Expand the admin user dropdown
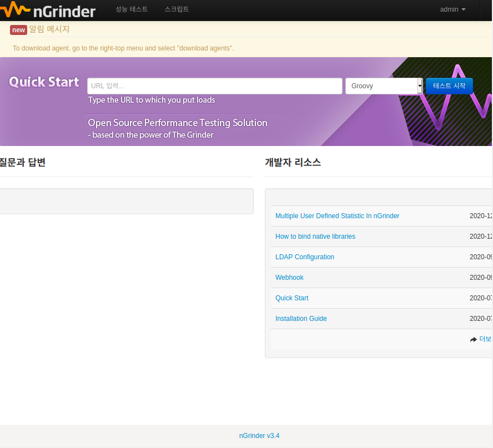The width and height of the screenshot is (493, 448). click(452, 9)
